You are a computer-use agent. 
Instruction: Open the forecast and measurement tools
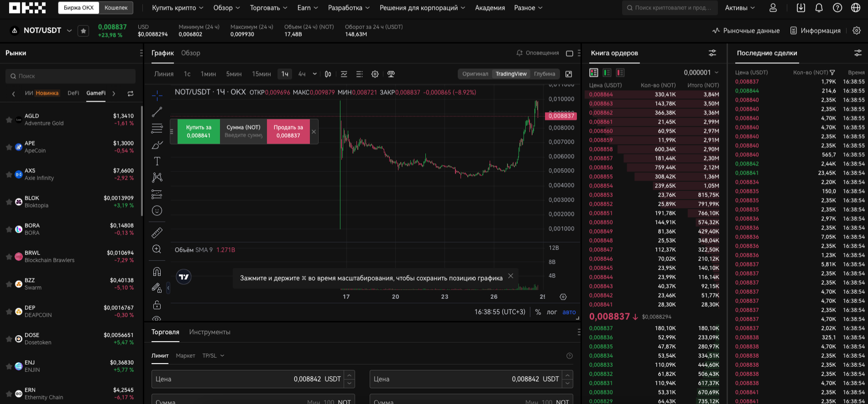point(157,194)
